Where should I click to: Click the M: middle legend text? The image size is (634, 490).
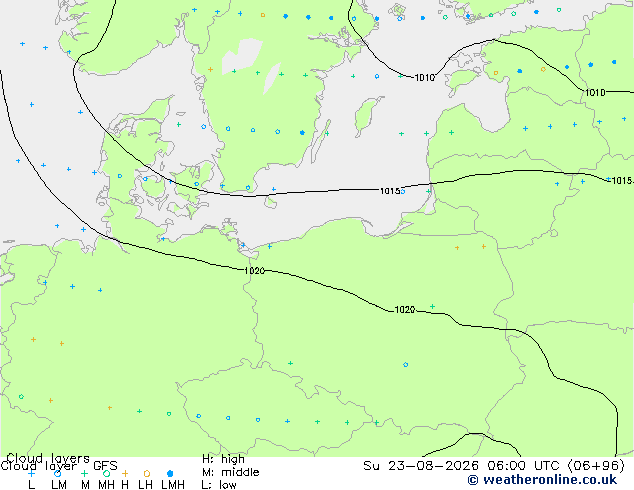point(231,472)
